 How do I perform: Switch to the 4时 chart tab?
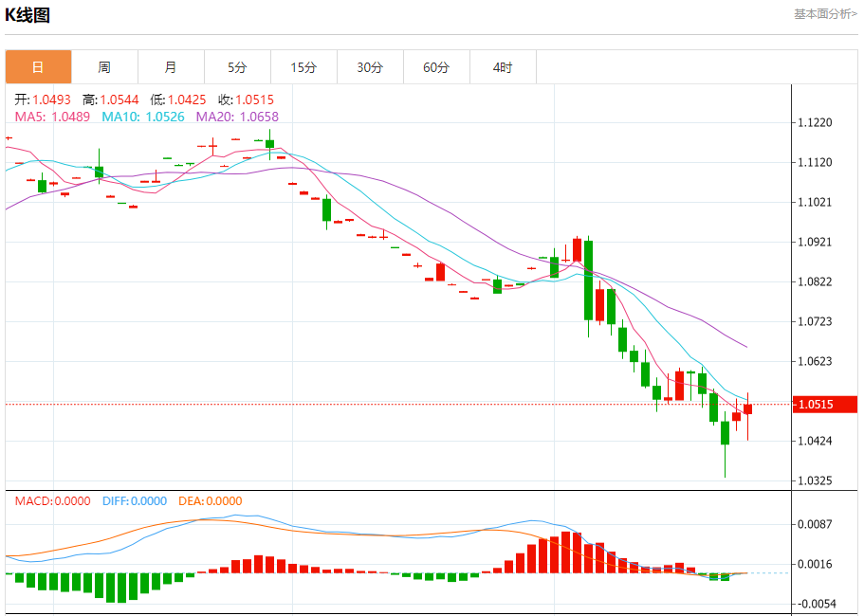503,67
